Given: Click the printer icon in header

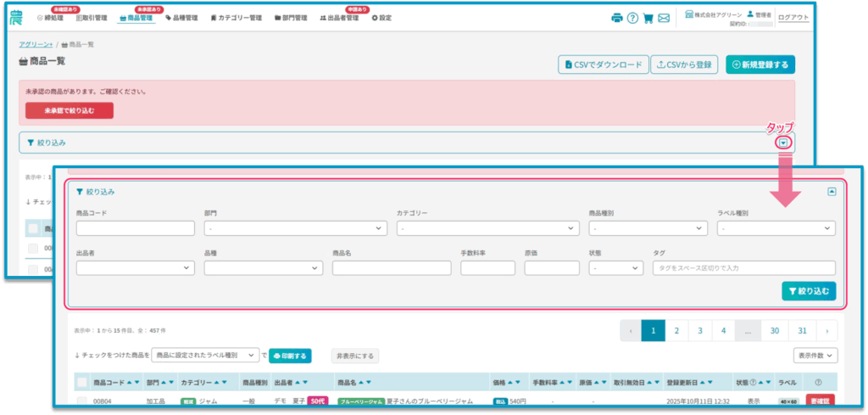Looking at the screenshot, I should pos(617,18).
